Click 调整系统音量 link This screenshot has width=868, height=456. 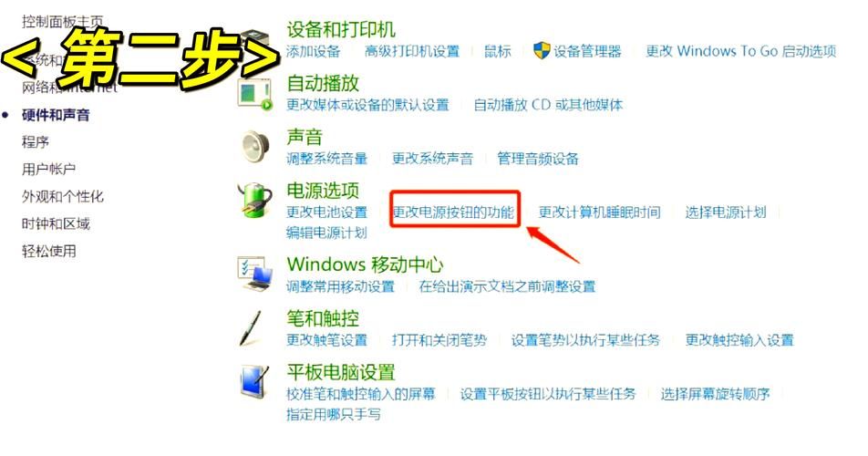click(327, 159)
